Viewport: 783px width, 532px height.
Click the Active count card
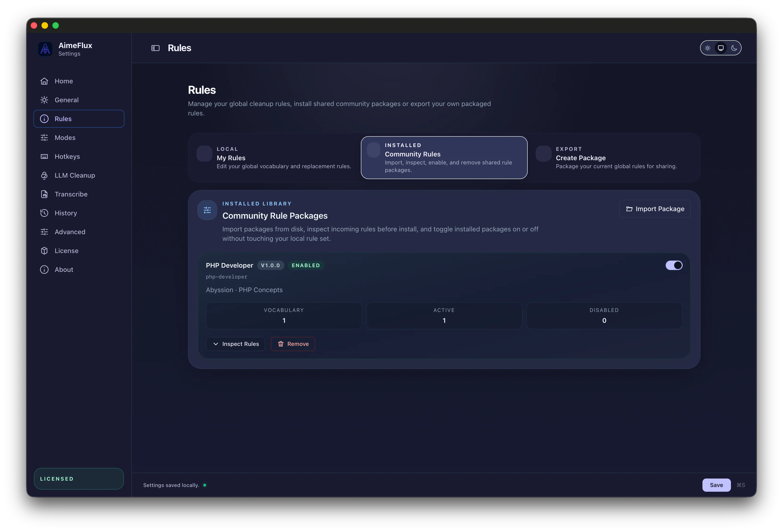click(x=444, y=316)
